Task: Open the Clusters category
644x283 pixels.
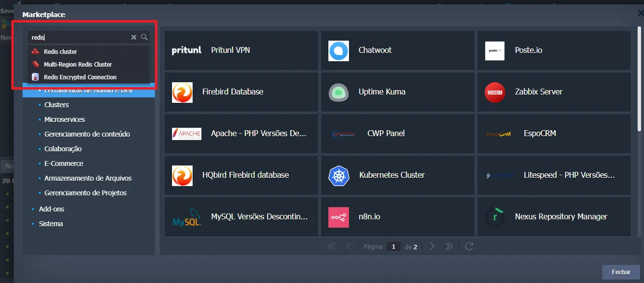Action: tap(56, 105)
